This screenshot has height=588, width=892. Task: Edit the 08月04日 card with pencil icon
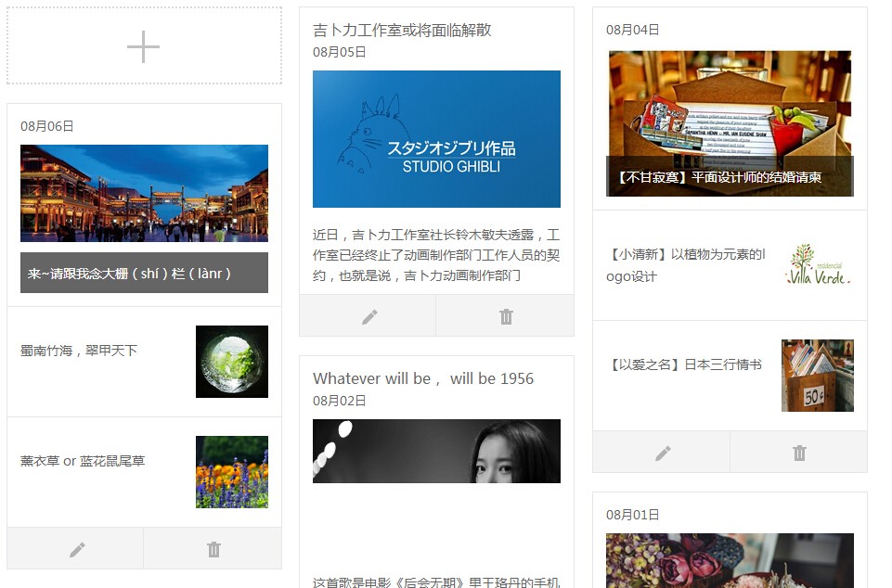tap(662, 454)
